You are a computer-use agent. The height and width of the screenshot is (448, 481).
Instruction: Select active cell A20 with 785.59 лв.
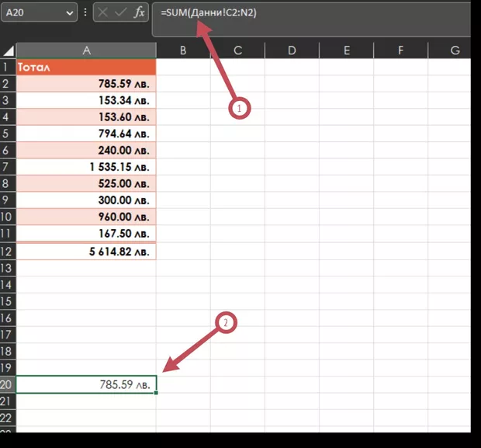(86, 384)
